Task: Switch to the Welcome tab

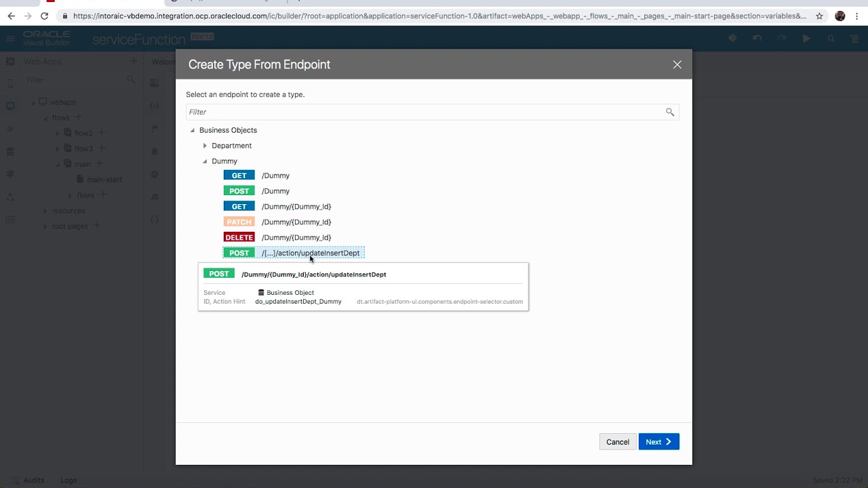Action: pos(163,62)
